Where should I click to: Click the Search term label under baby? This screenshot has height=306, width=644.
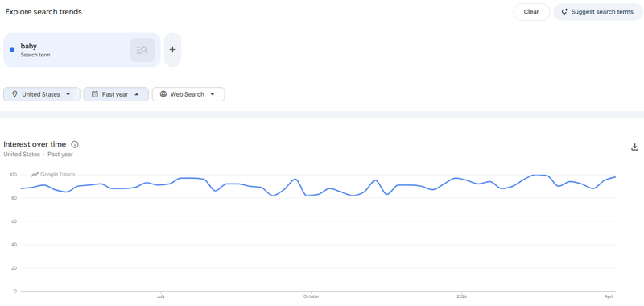pos(35,55)
